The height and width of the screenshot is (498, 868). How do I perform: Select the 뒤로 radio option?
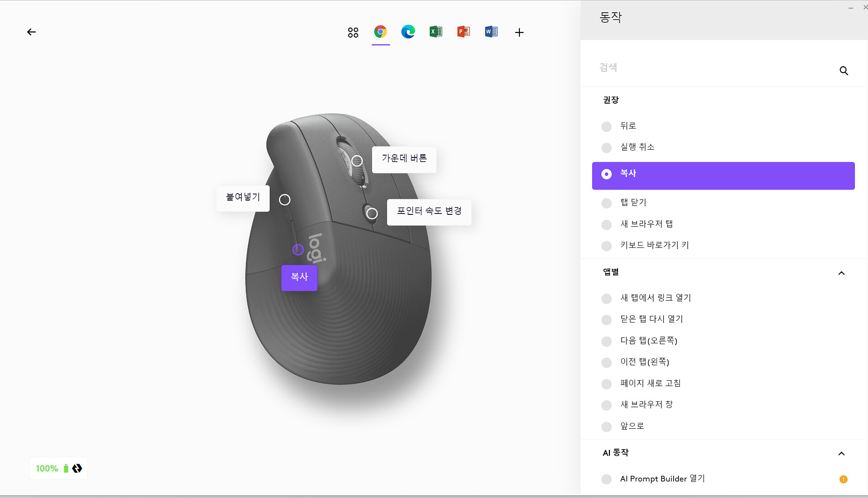pyautogui.click(x=607, y=126)
